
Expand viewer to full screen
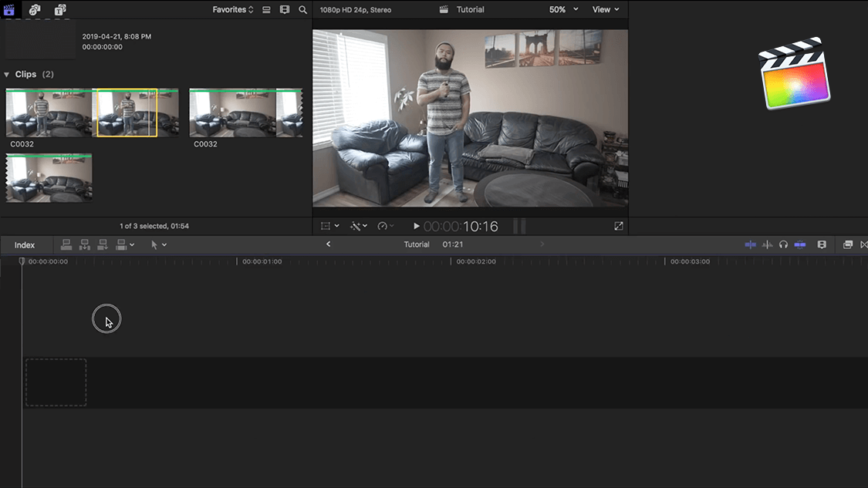(x=618, y=226)
